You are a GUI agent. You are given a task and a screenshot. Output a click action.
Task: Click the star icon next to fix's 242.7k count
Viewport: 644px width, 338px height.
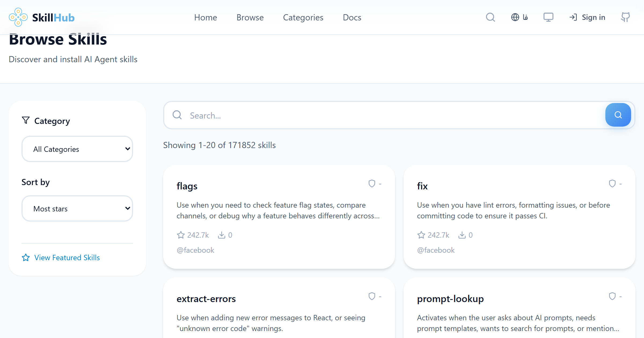421,235
